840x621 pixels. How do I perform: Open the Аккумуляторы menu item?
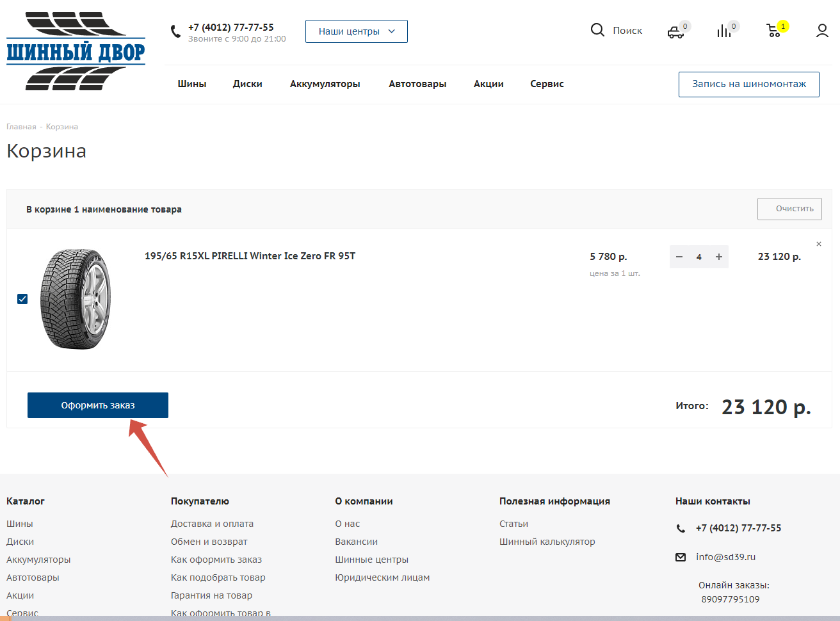coord(325,84)
